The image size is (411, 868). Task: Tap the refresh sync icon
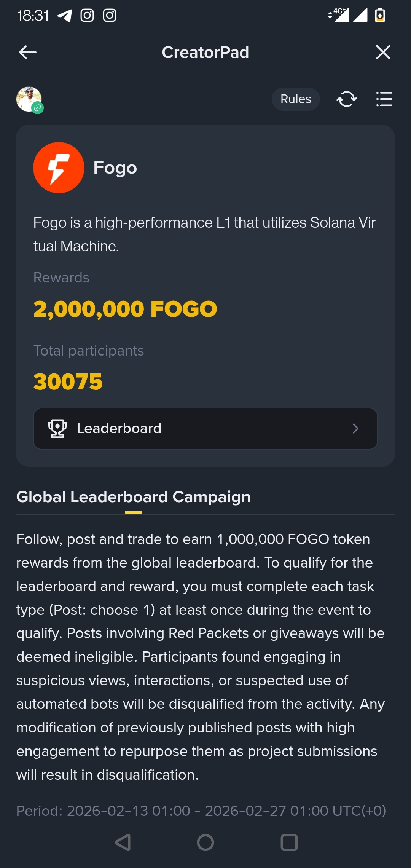pyautogui.click(x=347, y=99)
